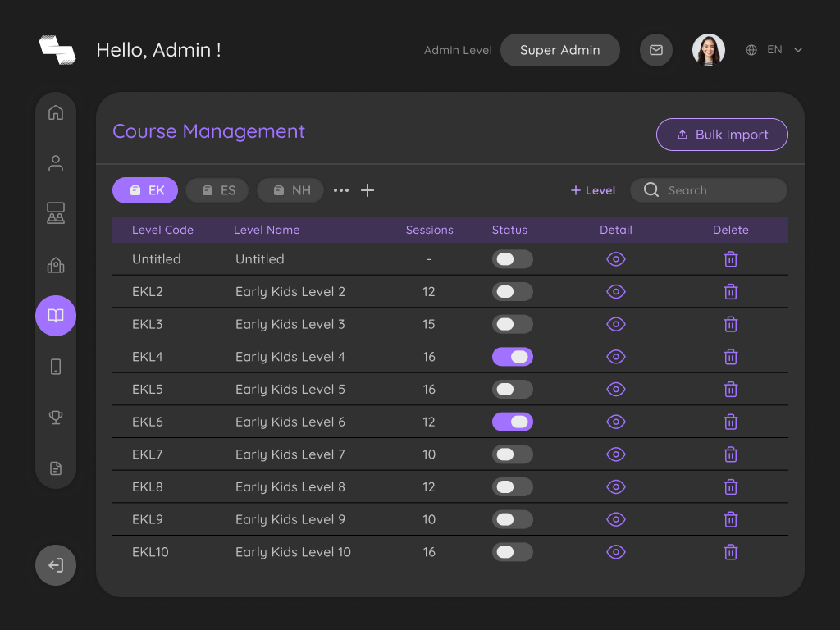Image resolution: width=840 pixels, height=630 pixels.
Task: Click the admin profile avatar
Action: [708, 50]
